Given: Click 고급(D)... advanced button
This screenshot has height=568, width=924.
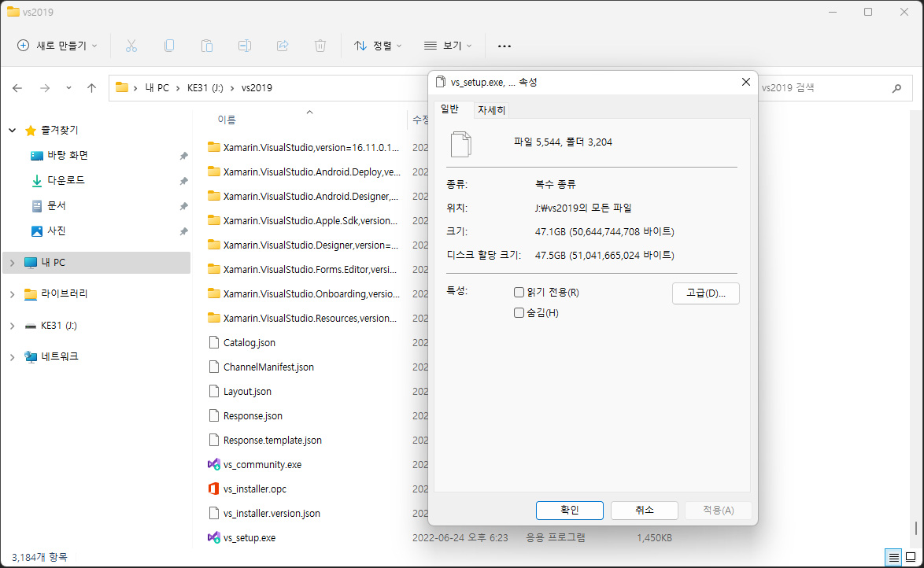Looking at the screenshot, I should coord(705,293).
